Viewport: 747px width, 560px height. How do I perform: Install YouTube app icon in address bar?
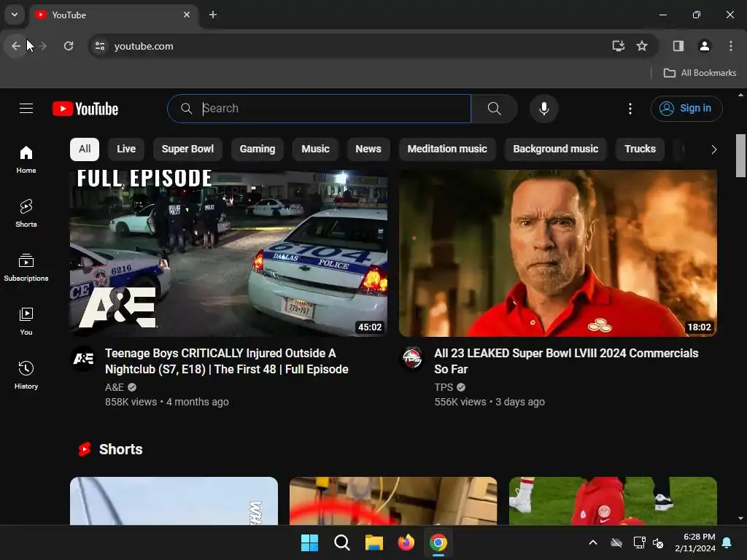pos(619,46)
